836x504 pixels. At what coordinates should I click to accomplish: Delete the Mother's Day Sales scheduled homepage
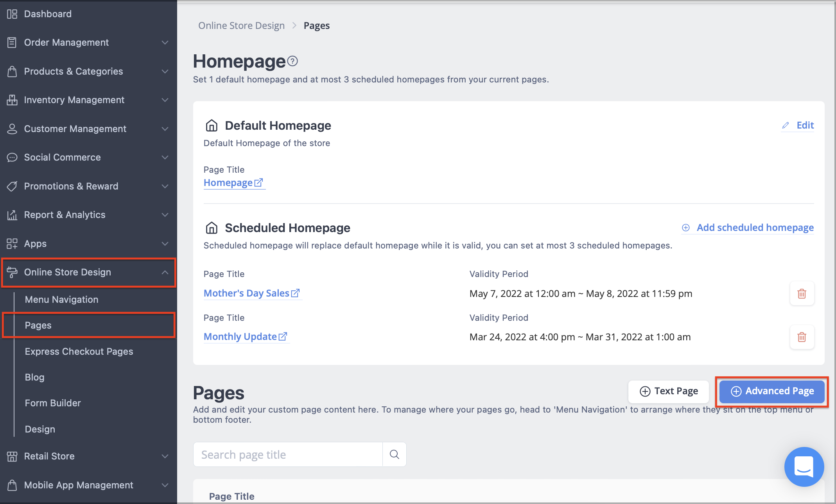(802, 293)
